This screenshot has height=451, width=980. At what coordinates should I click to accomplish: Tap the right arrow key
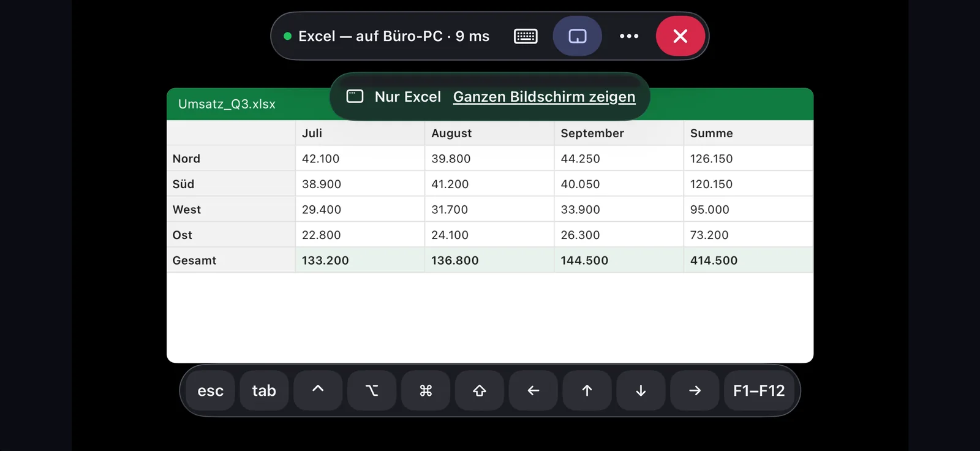[695, 390]
